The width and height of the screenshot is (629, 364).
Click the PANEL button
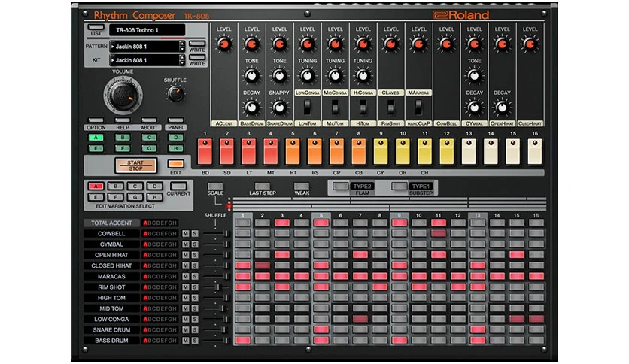coord(176,120)
